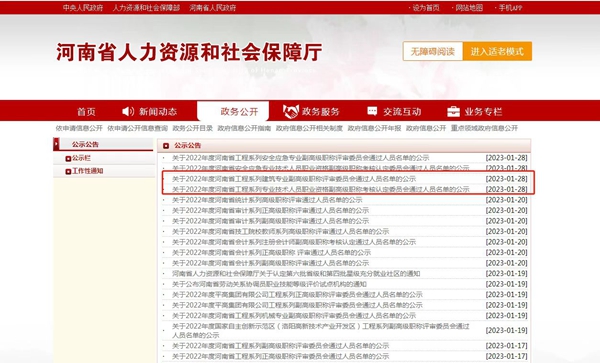Open the 中央人民政府 link in top bar

click(x=83, y=8)
